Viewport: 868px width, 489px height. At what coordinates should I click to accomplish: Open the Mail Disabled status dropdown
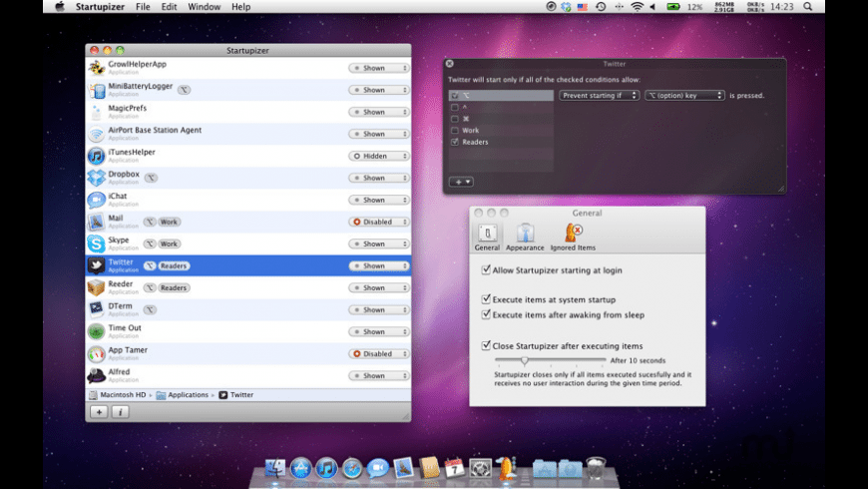379,222
